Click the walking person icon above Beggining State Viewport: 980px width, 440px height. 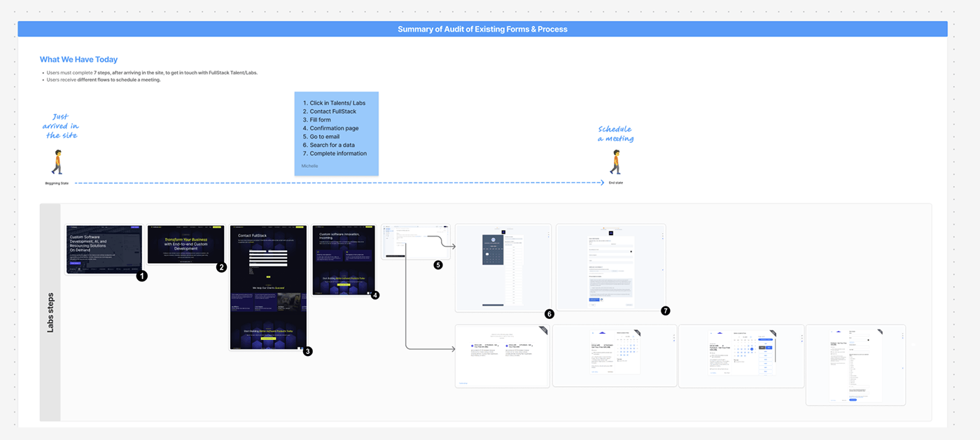pos(57,162)
